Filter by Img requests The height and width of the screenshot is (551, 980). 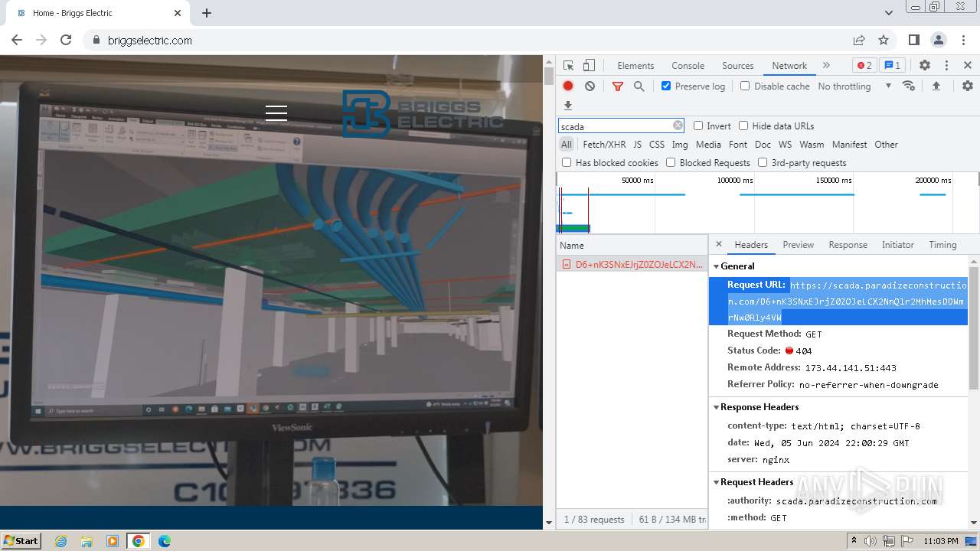click(x=680, y=144)
